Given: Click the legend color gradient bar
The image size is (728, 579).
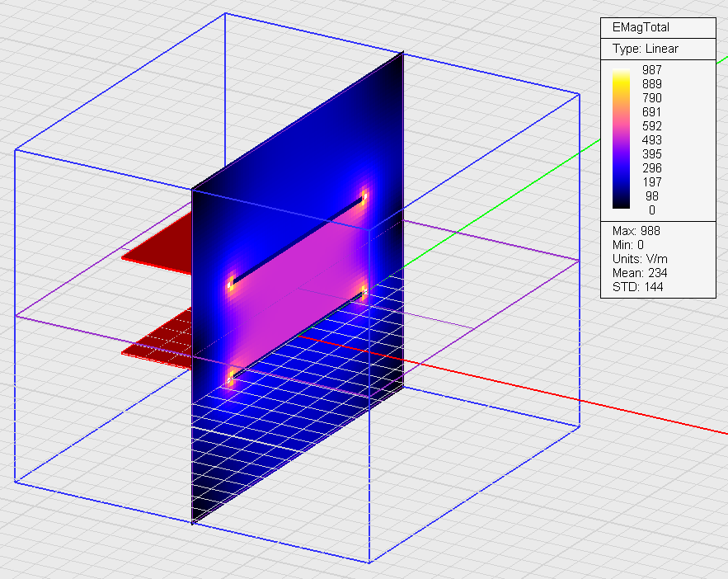Looking at the screenshot, I should pyautogui.click(x=621, y=140).
